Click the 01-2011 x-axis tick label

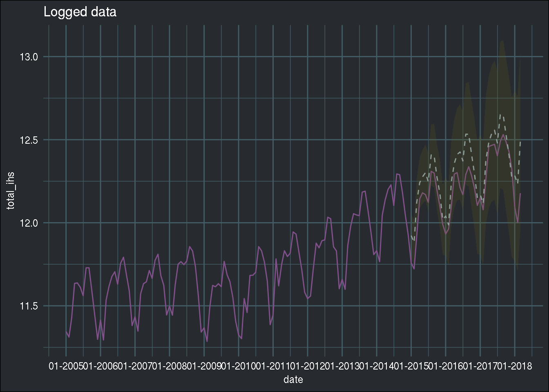point(273,366)
